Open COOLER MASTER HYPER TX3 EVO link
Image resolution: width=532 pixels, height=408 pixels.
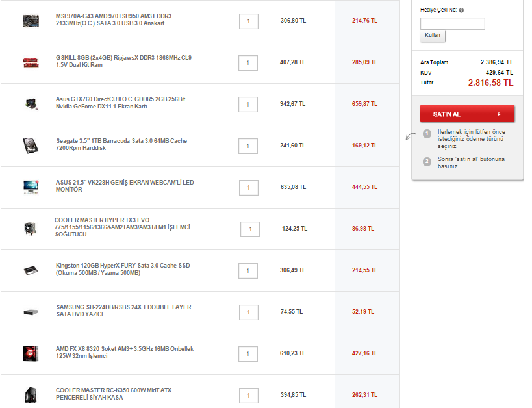point(122,227)
